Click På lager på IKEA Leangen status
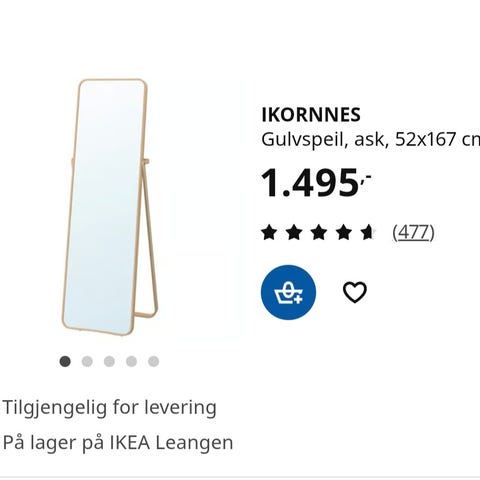Viewport: 480px width, 480px height. tap(118, 443)
